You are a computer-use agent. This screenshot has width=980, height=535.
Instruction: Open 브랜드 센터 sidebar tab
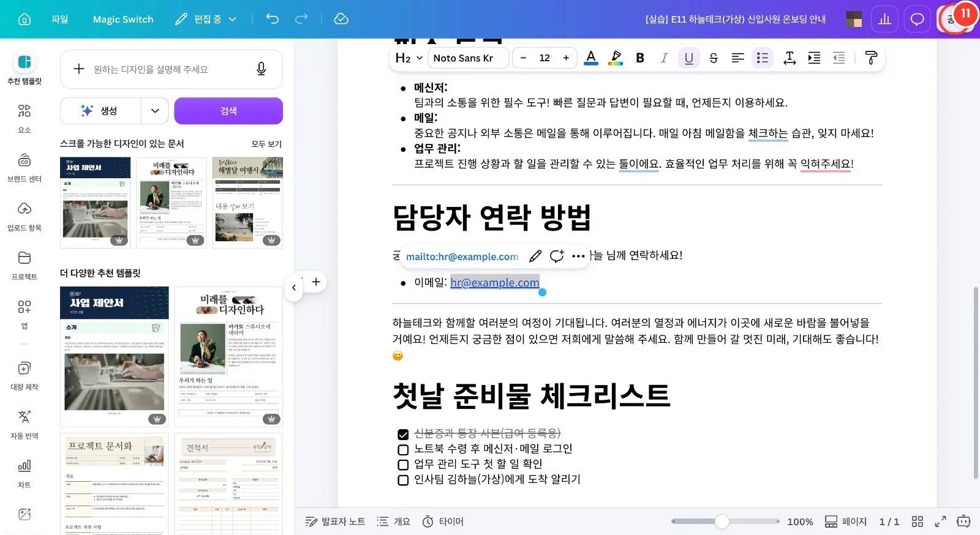(24, 167)
